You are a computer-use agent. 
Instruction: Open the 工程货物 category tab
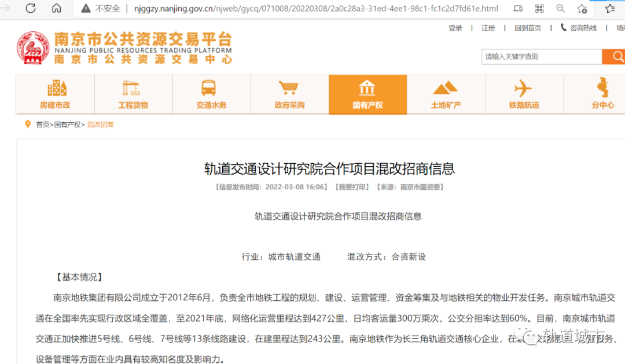pos(133,94)
